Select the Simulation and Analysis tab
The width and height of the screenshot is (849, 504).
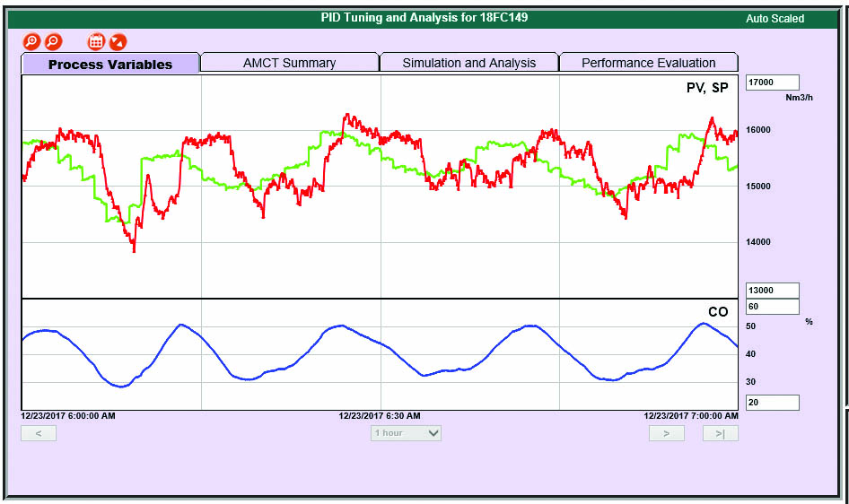click(x=468, y=63)
